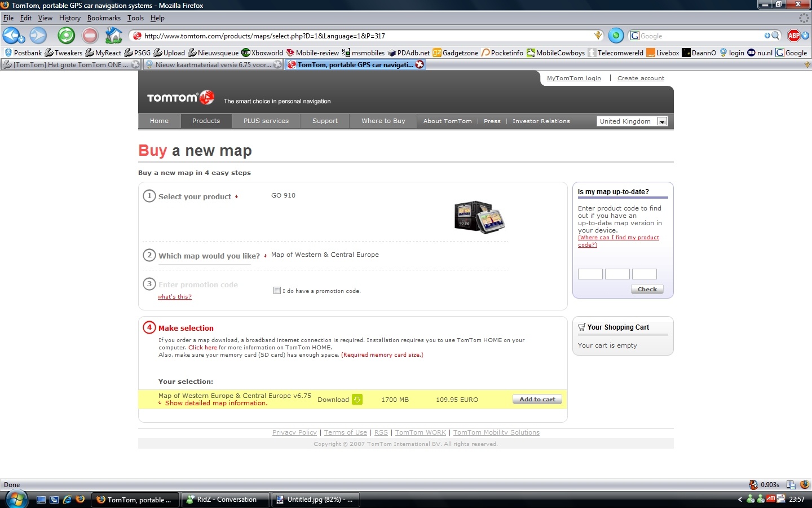Open the Livebox bookmark
812x508 pixels.
[663, 52]
